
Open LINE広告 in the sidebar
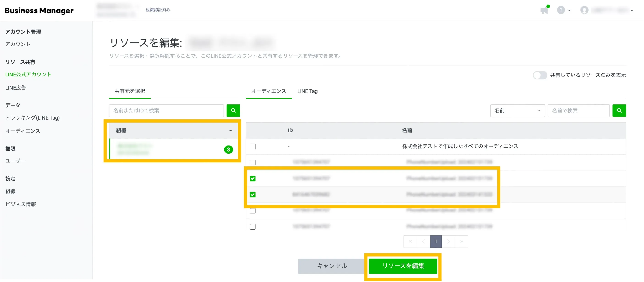[16, 88]
